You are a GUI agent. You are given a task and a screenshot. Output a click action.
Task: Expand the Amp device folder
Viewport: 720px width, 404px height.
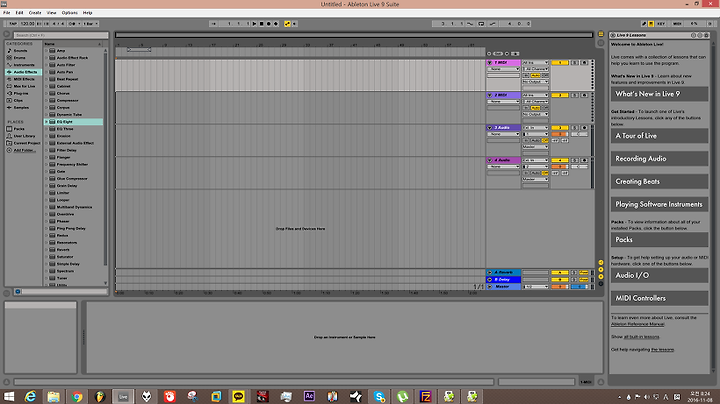46,50
